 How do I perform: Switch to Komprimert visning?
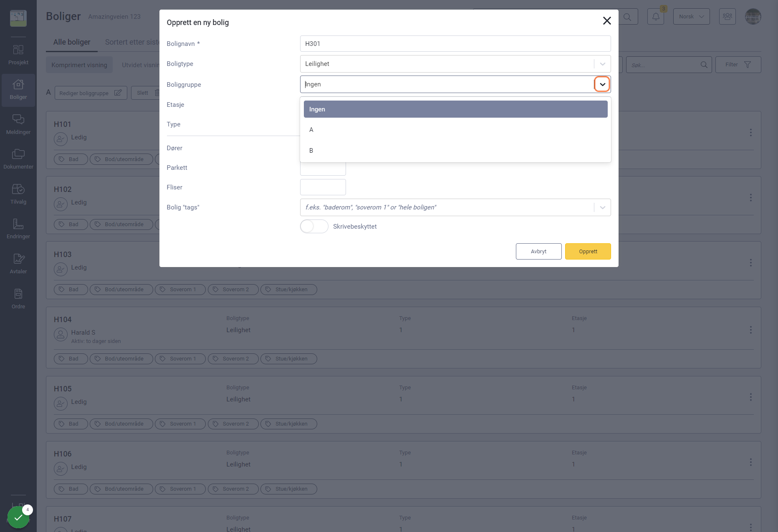(x=79, y=65)
